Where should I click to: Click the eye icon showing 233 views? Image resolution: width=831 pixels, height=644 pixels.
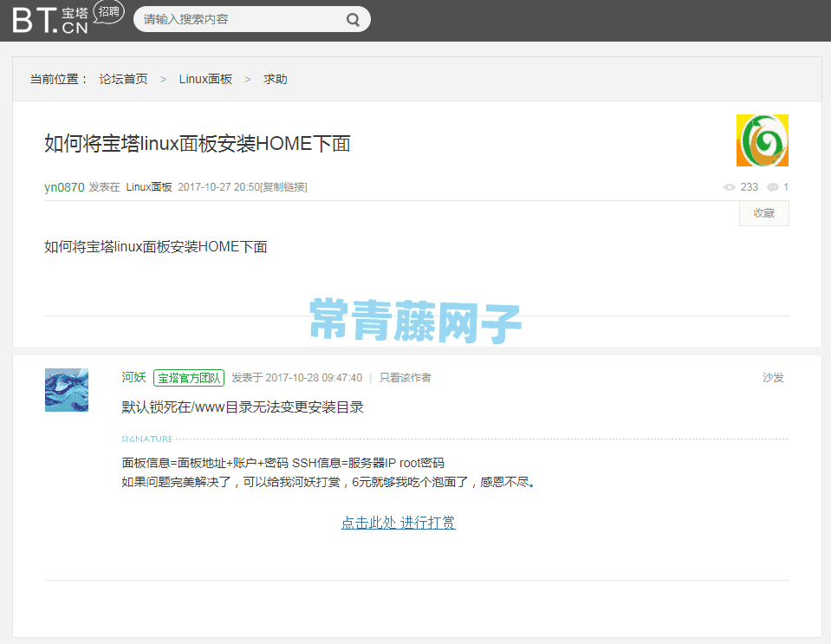(730, 186)
